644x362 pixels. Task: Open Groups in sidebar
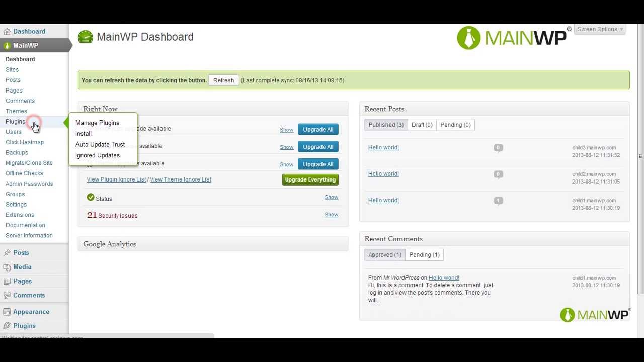click(x=15, y=194)
